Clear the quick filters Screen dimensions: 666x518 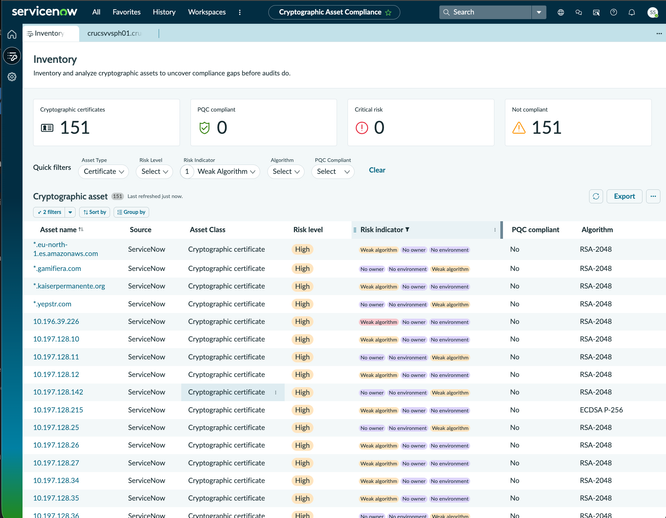[x=377, y=170]
